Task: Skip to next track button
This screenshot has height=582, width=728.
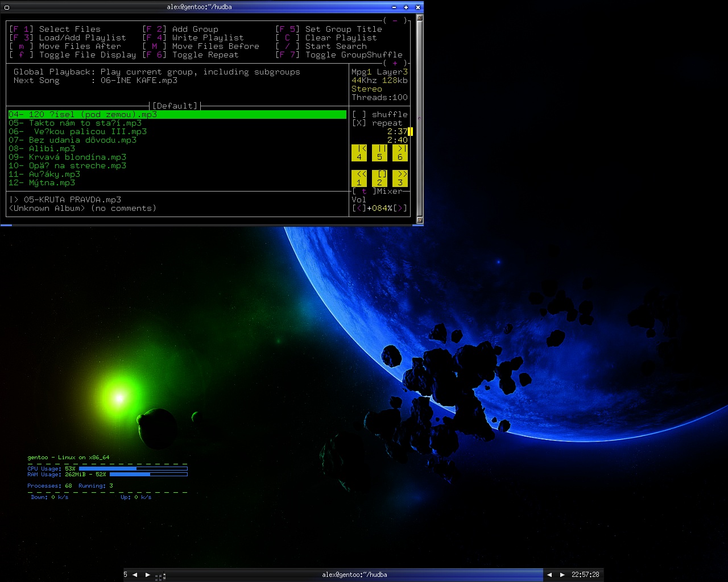Action: (400, 152)
